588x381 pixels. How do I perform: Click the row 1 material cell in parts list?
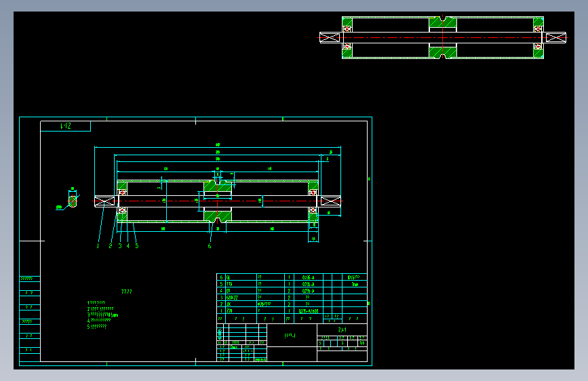[x=309, y=311]
